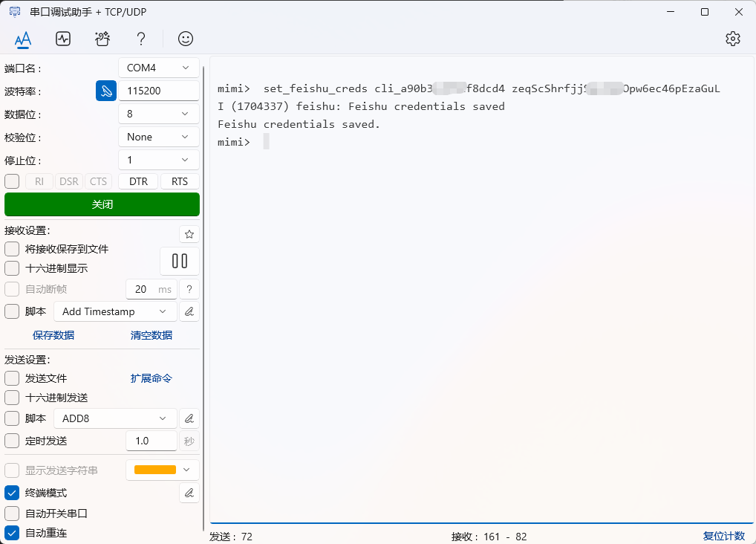Switch to the serial text console tab
756x544 pixels.
pos(23,39)
